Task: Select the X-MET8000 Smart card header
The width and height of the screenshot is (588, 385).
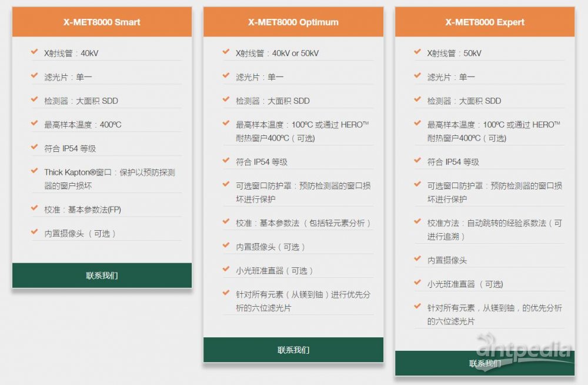Action: pyautogui.click(x=102, y=22)
